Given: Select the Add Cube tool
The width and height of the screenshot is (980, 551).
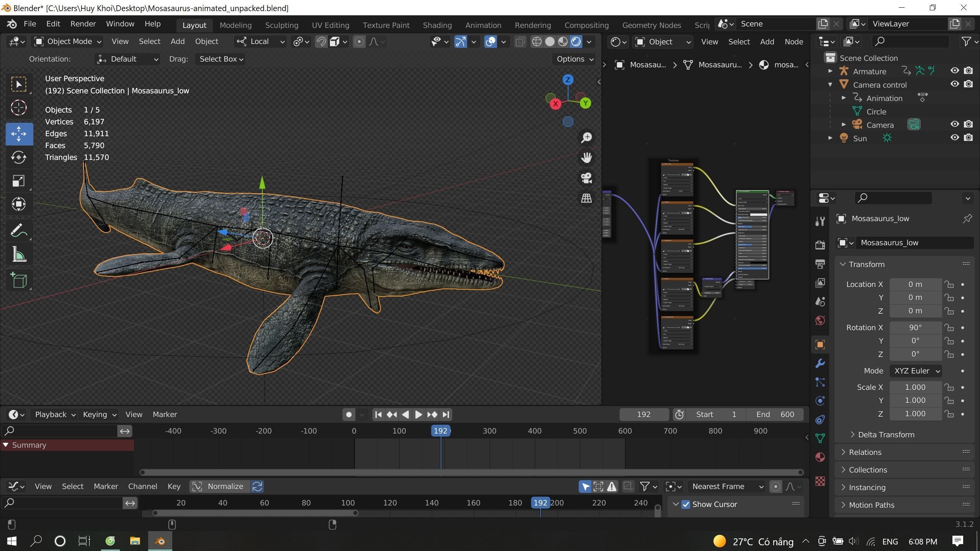Looking at the screenshot, I should coord(18,280).
